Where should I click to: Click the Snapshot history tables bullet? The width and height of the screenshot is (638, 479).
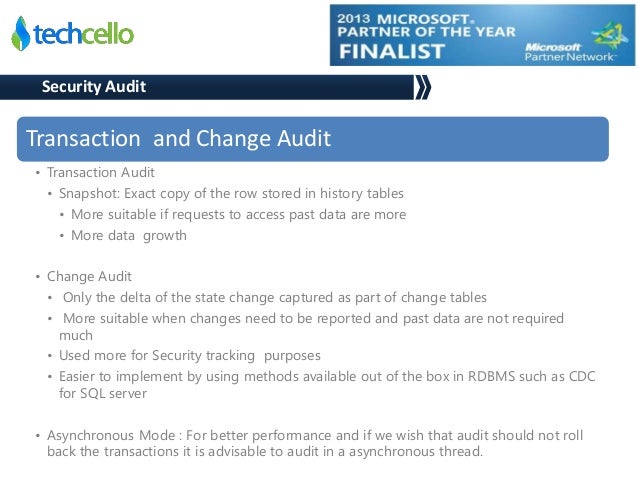coord(231,193)
